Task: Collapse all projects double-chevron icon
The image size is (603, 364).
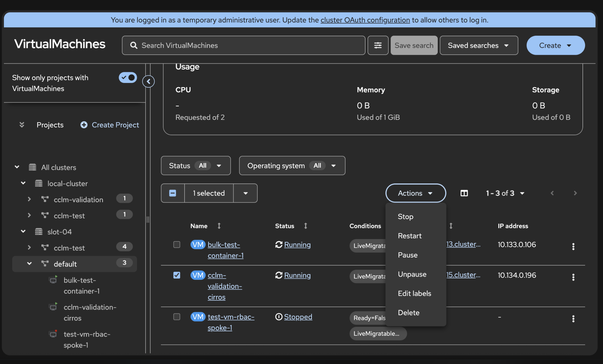Action: point(22,125)
